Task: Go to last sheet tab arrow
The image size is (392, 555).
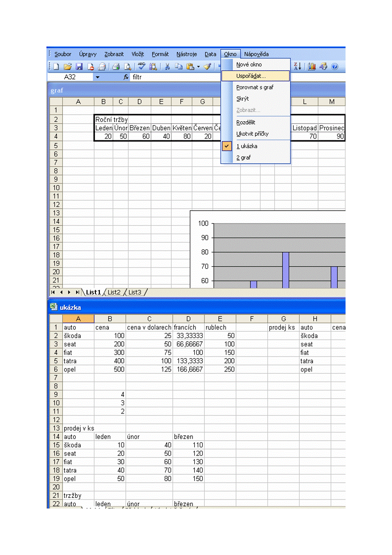Action: coord(77,292)
